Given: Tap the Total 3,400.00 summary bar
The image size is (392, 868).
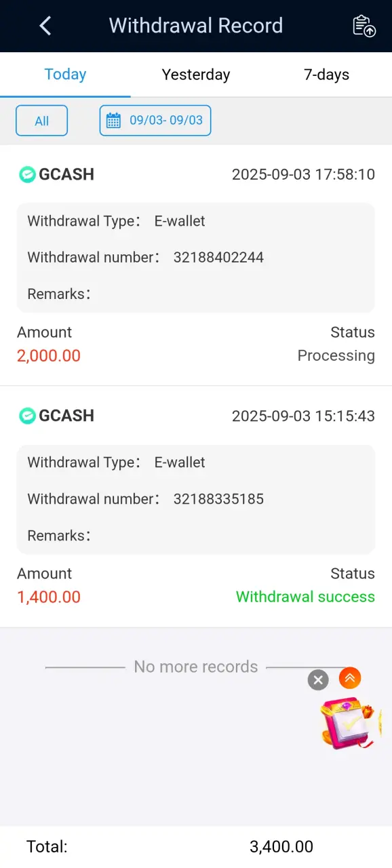Looking at the screenshot, I should tap(196, 847).
